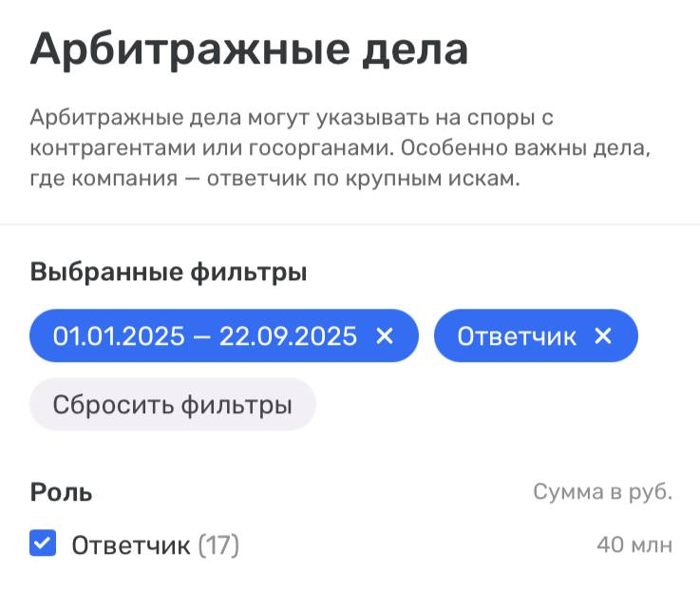
Task: Uncheck the Ответчик role checkbox
Action: tap(43, 544)
